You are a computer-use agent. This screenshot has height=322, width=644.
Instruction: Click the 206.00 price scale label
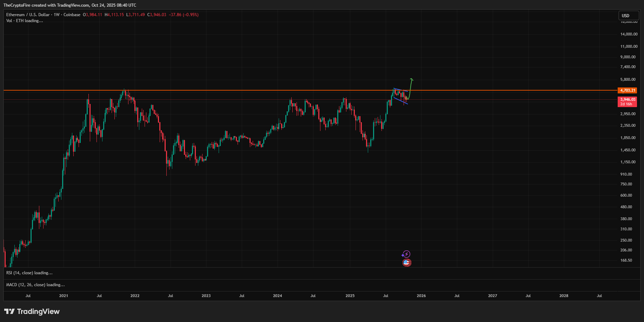[626, 250]
